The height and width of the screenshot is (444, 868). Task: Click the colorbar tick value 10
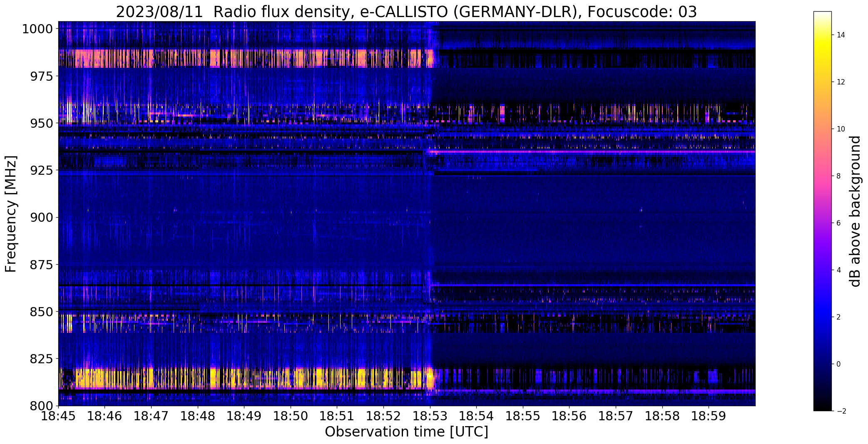click(841, 129)
